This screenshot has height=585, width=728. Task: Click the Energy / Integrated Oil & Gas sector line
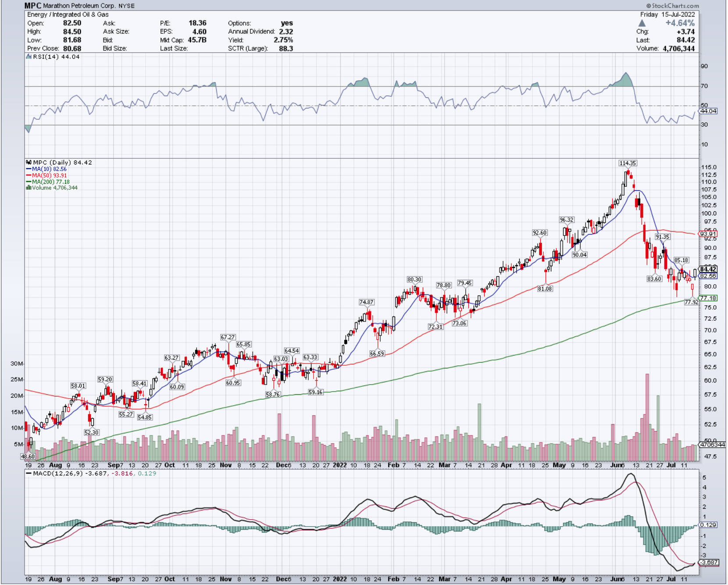68,14
